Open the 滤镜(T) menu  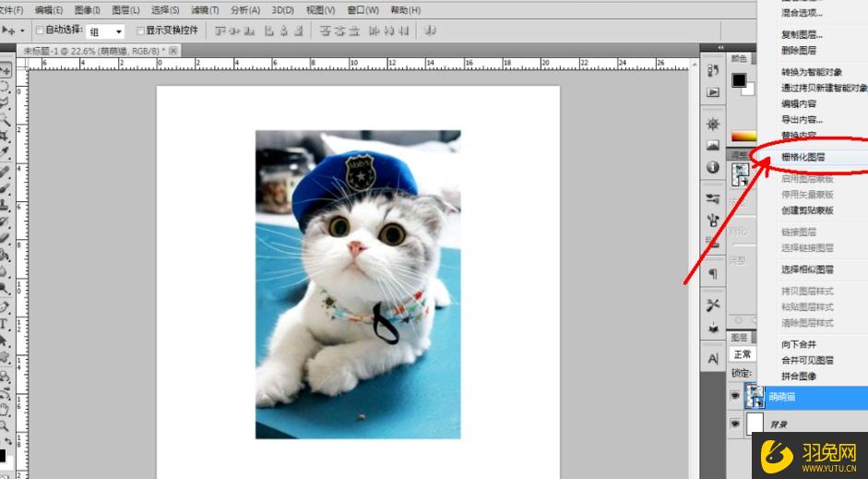click(x=205, y=10)
